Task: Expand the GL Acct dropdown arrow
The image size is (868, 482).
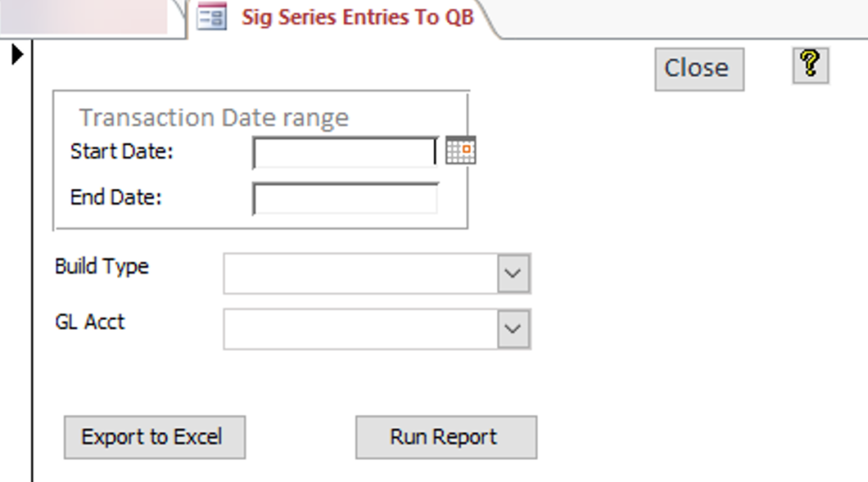Action: (x=513, y=329)
